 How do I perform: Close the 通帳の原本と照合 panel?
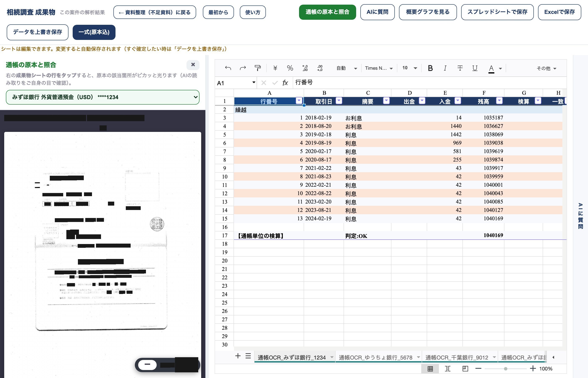coord(193,64)
